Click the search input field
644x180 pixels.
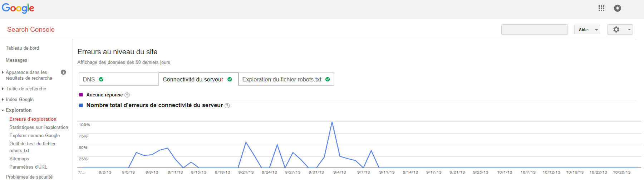(534, 30)
